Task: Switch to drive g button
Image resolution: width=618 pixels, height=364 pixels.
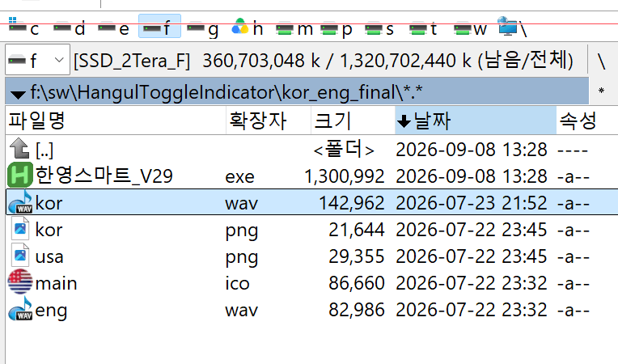Action: [202, 28]
